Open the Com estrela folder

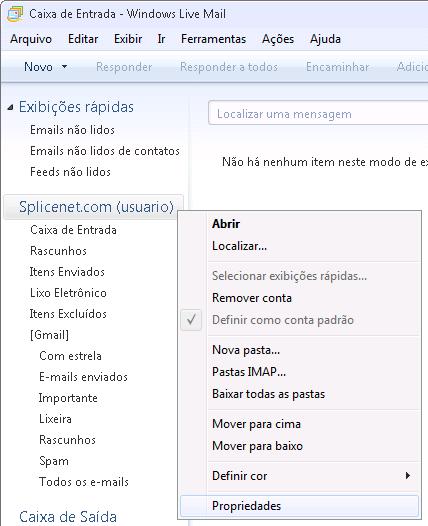[x=70, y=356]
